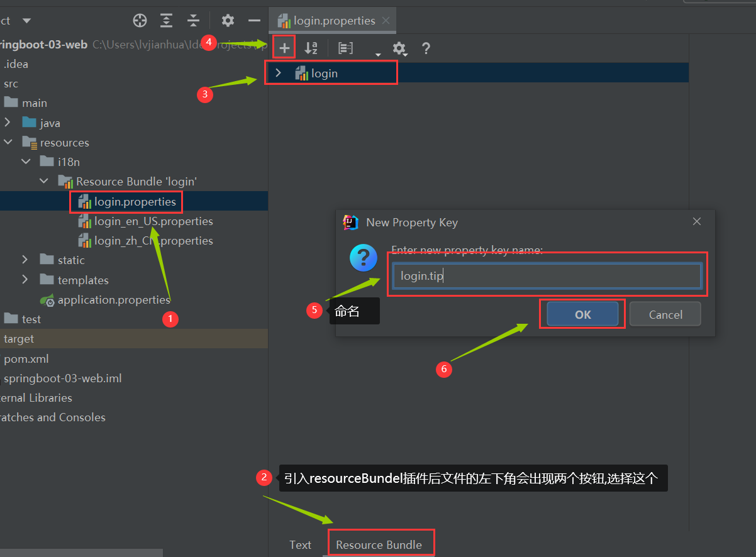Click the java folder icon

point(29,123)
